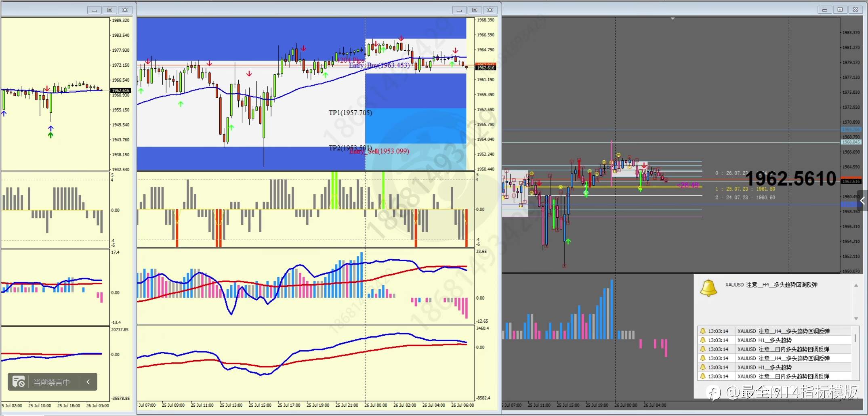Click the Entry Sell(1953.099) label

tap(379, 151)
